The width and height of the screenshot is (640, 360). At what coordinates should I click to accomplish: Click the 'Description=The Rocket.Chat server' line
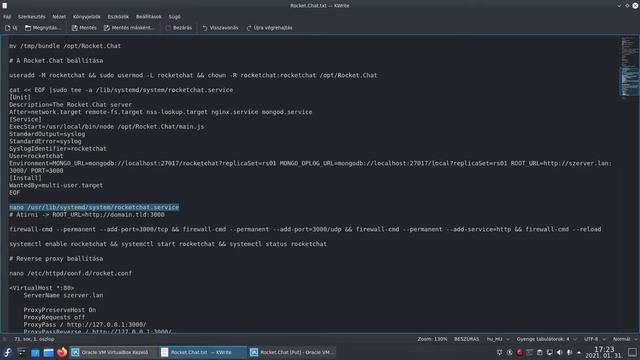point(70,105)
